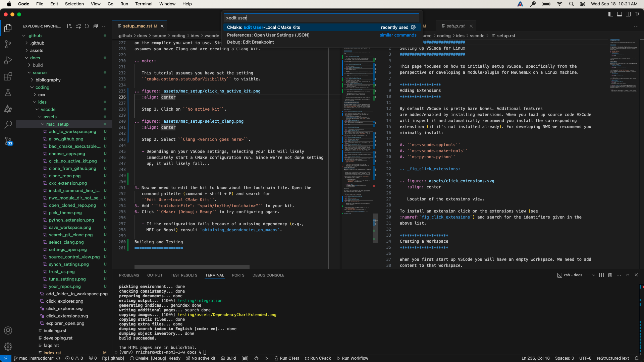Image resolution: width=644 pixels, height=362 pixels.
Task: Close the bottom terminal panel
Action: (x=636, y=275)
